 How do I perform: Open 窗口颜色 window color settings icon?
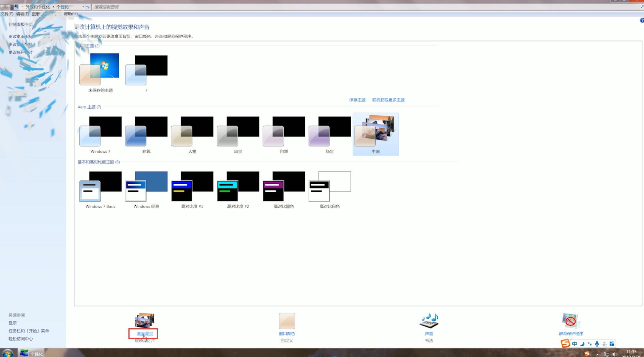[x=287, y=321]
